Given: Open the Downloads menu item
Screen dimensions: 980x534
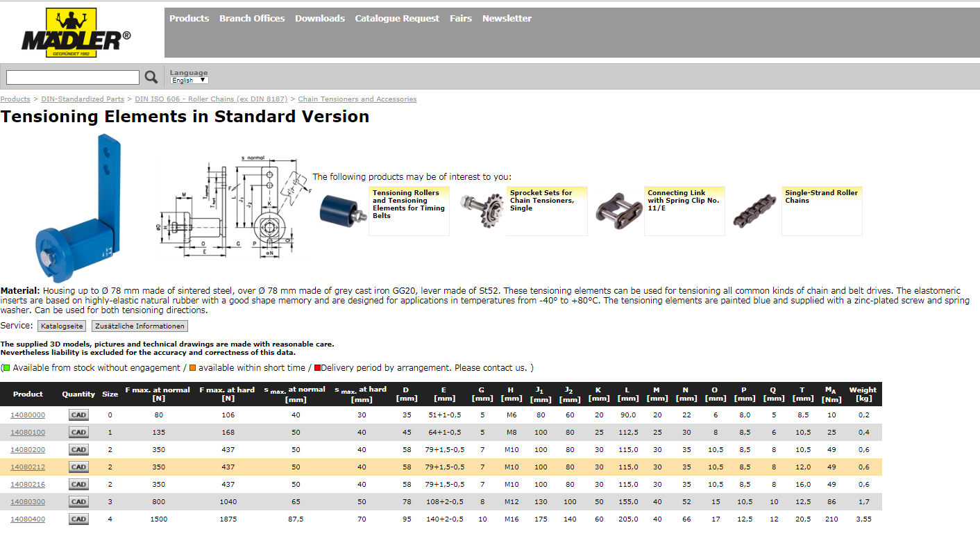Looking at the screenshot, I should pyautogui.click(x=320, y=19).
